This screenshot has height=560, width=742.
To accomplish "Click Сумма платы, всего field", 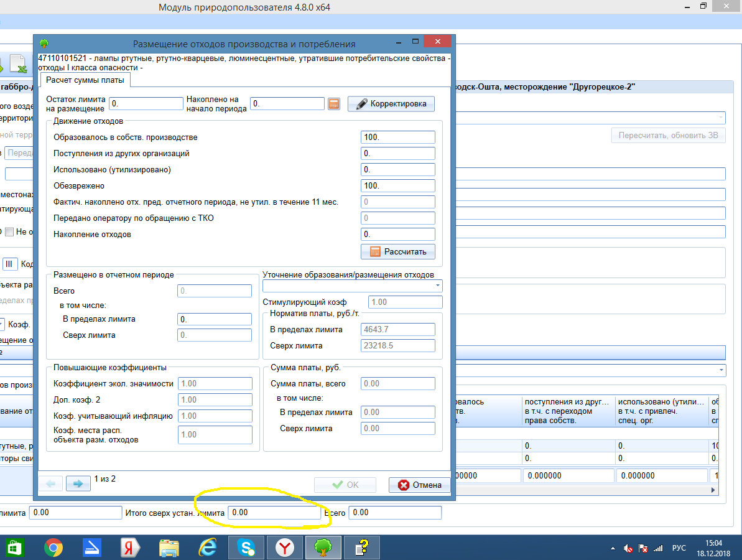I will [x=397, y=383].
